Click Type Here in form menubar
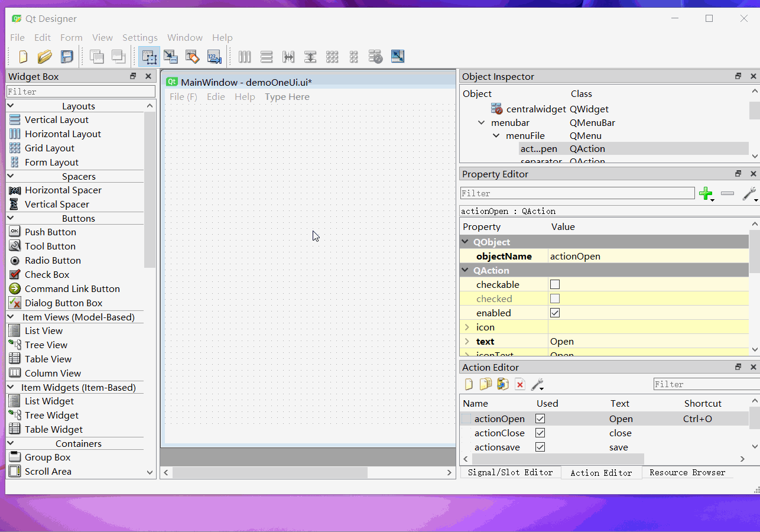 (x=287, y=97)
